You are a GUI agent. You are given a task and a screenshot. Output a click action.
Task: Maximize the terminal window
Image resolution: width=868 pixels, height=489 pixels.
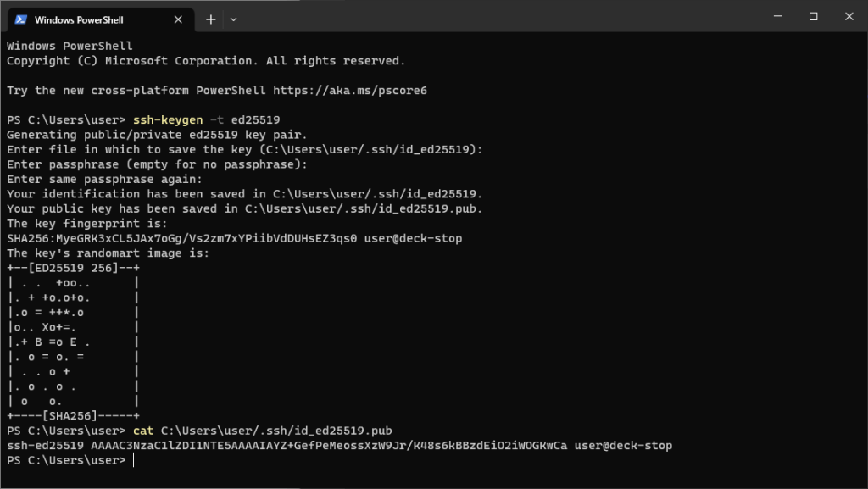point(813,16)
